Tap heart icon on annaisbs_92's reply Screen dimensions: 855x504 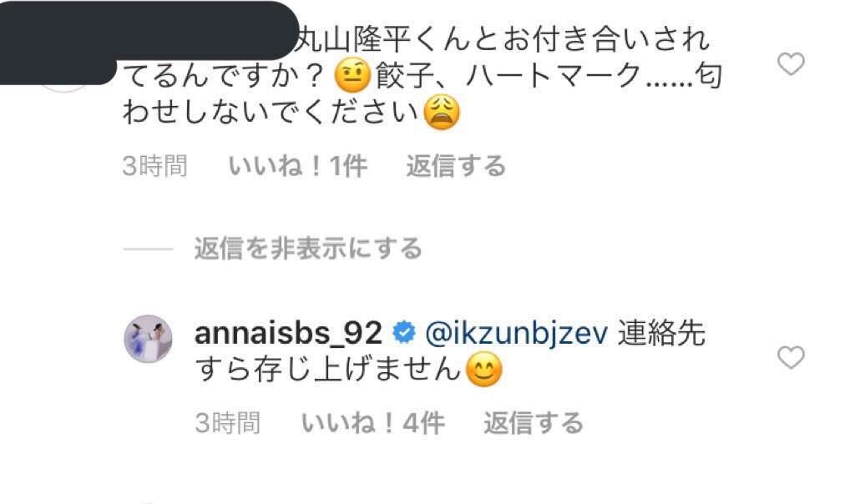click(791, 357)
